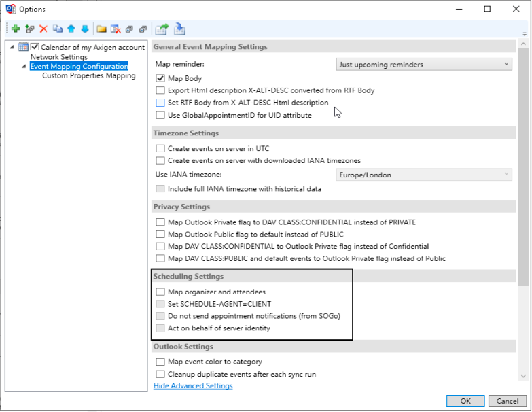The width and height of the screenshot is (532, 412).
Task: Enable Set RTF Body from X-ALT-DESC checkbox
Action: pyautogui.click(x=160, y=103)
